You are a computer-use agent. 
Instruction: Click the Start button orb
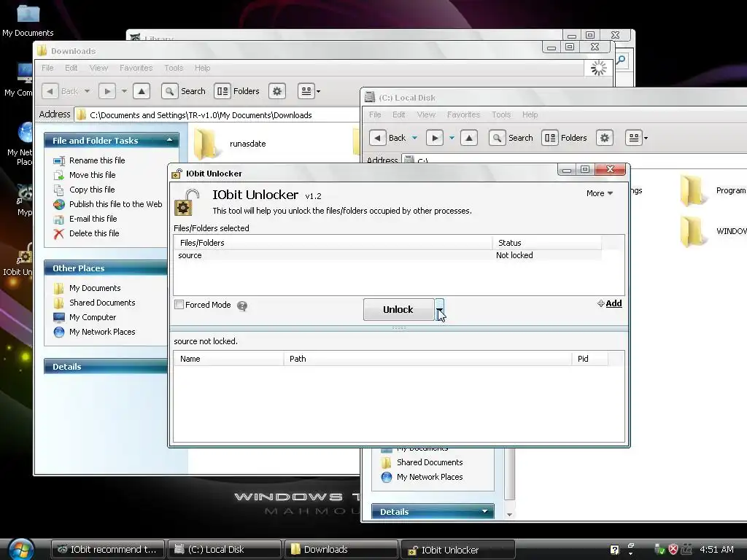coord(21,549)
